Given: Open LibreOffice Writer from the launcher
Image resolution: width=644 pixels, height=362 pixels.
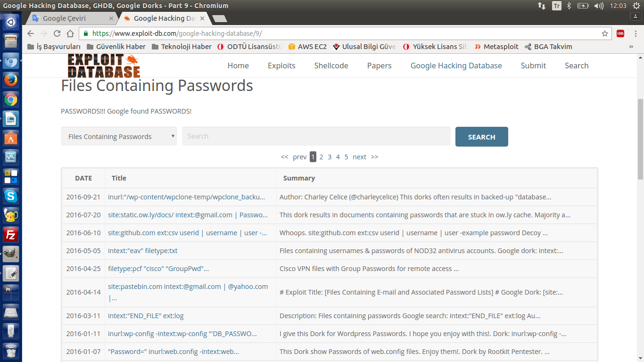Looking at the screenshot, I should [11, 119].
